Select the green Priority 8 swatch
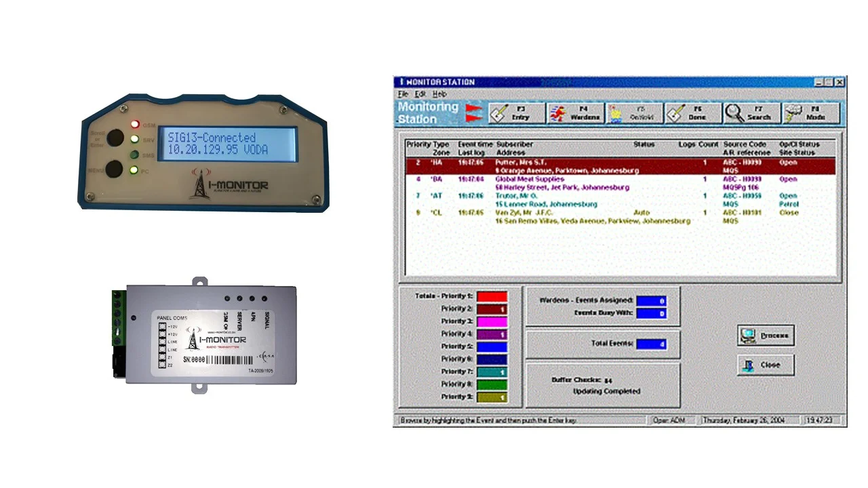 click(x=492, y=384)
